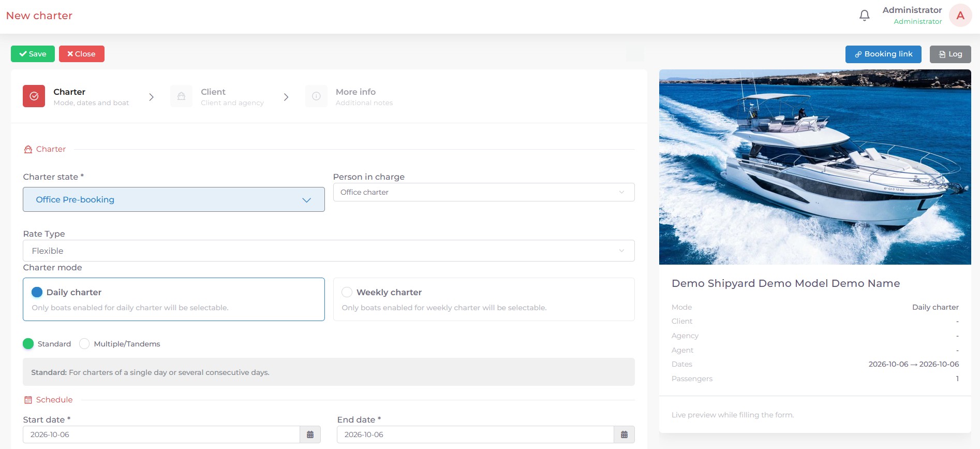This screenshot has width=980, height=449.
Task: Click the preview dates value 2026-10-06 → 2026-10-06
Action: coord(914,364)
